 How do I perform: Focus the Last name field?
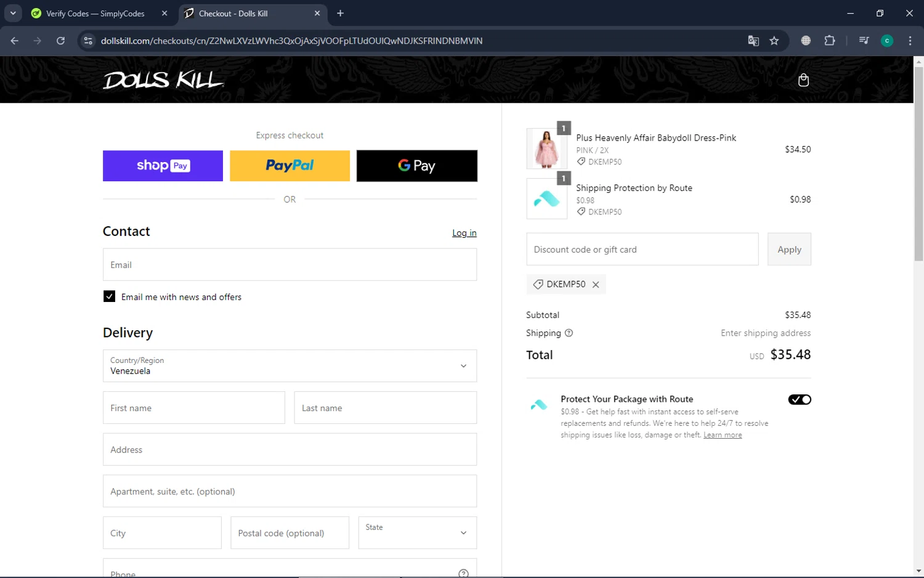click(x=386, y=408)
